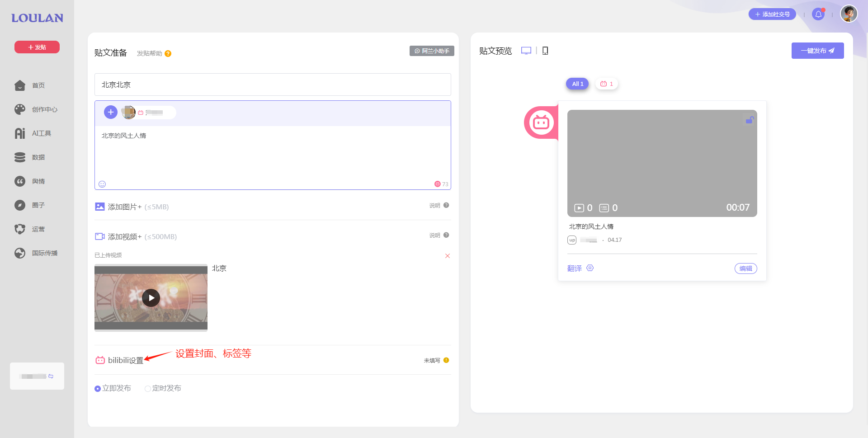Click the plus icon to add account
The image size is (868, 438).
(111, 112)
